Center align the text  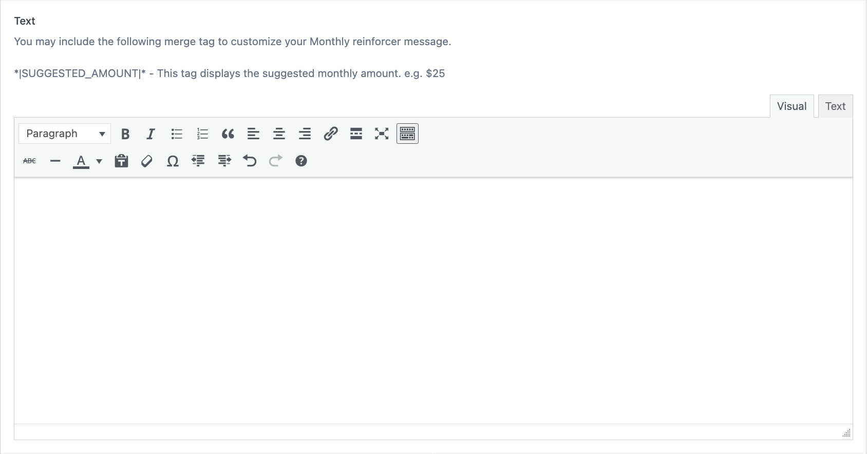click(x=279, y=134)
